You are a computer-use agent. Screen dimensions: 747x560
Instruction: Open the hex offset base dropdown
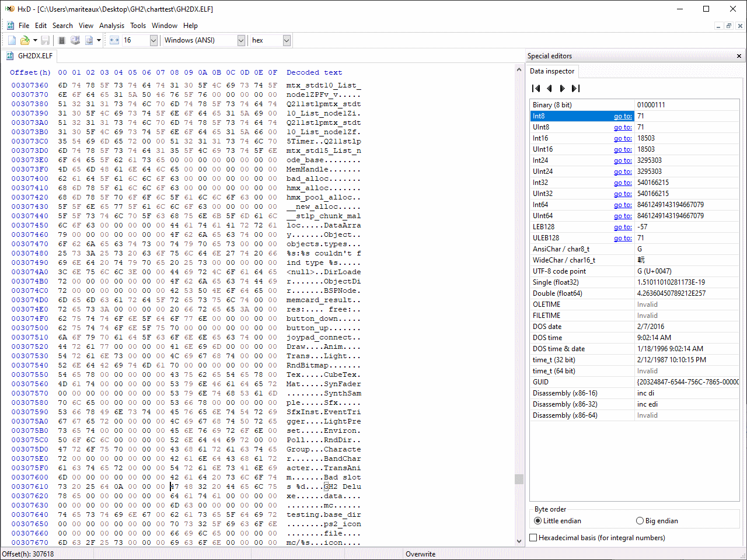coord(287,40)
